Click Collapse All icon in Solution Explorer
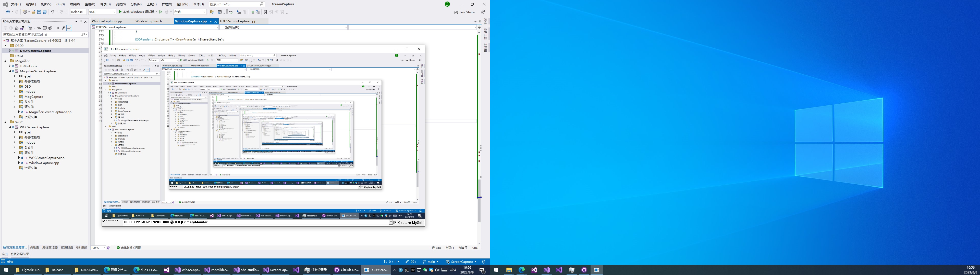 point(44,28)
